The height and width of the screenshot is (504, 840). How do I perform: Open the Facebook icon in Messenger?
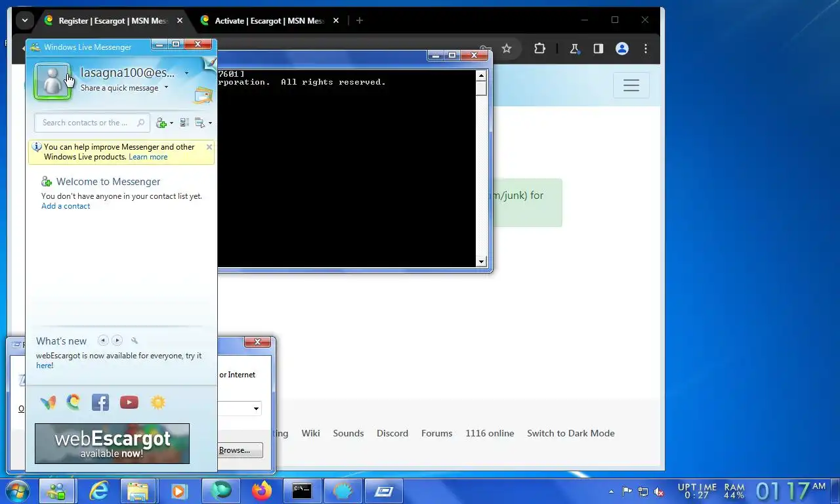pos(100,402)
